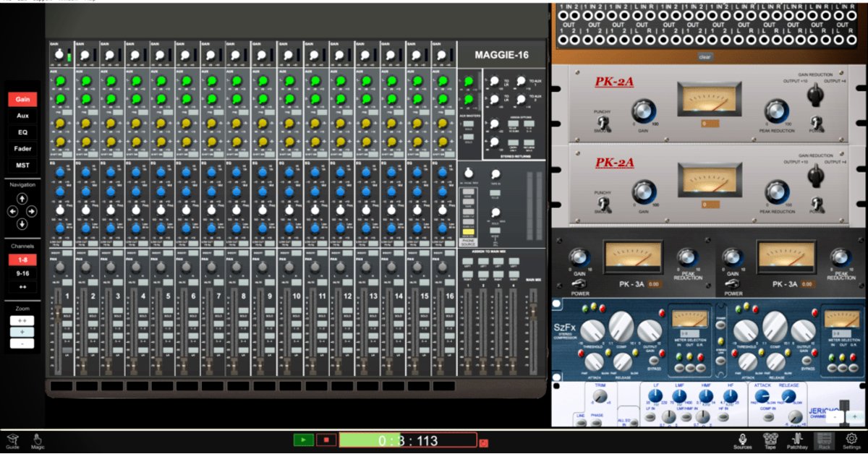
Task: Click the left SzFx Comp ratio knob
Action: (x=621, y=326)
